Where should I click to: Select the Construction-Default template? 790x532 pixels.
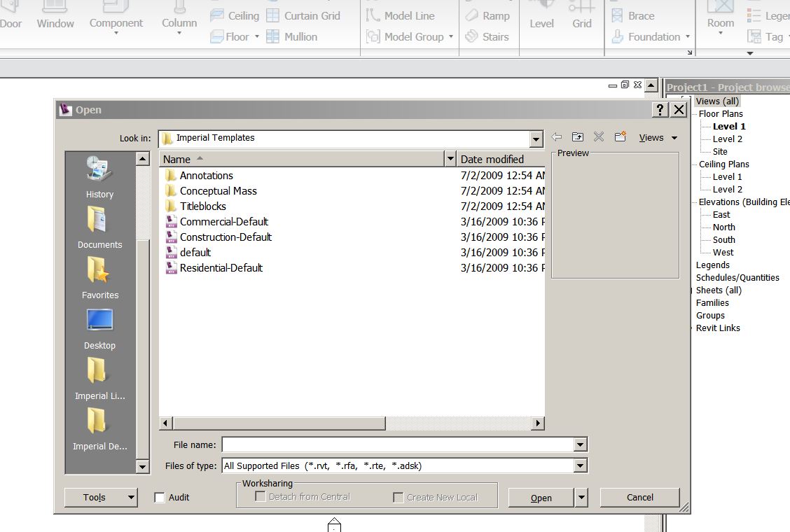click(x=219, y=237)
